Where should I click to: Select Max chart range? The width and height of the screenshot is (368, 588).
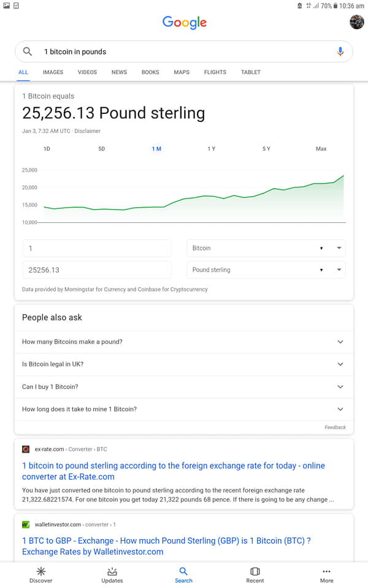[321, 149]
